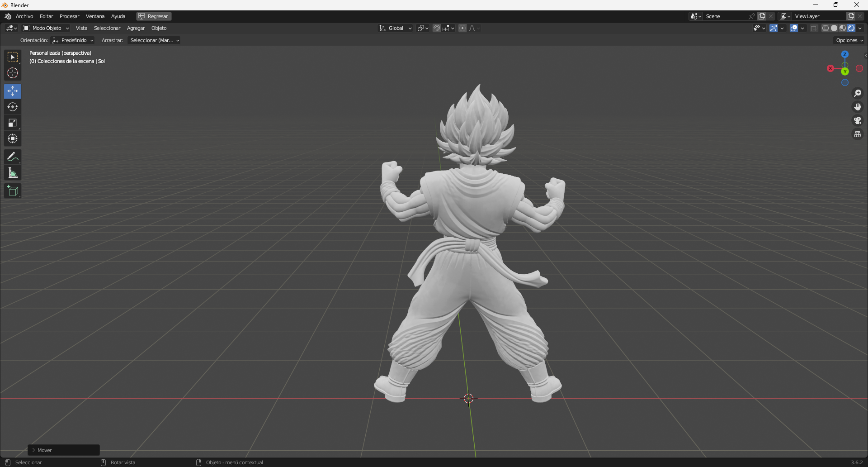Open the Objeto menu

pos(159,28)
